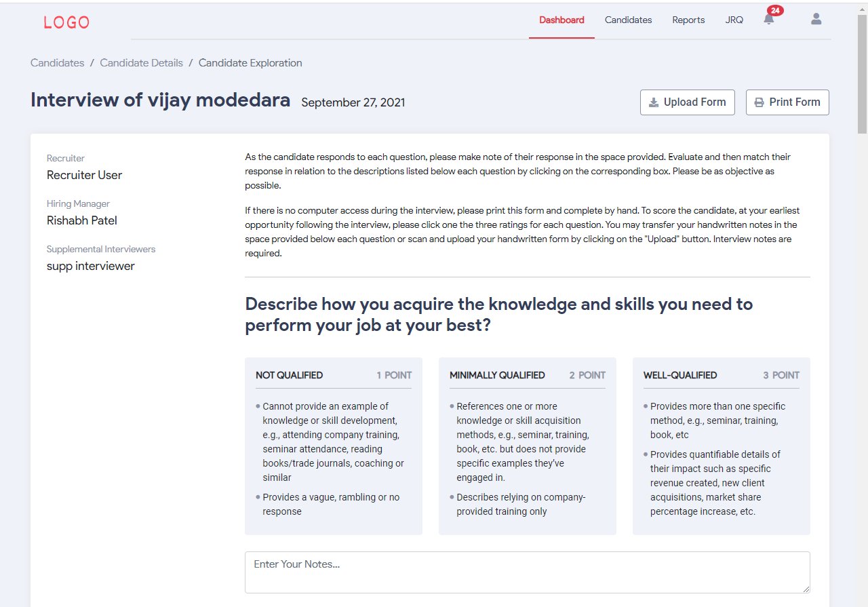Image resolution: width=868 pixels, height=607 pixels.
Task: Go to Candidates breadcrumb link
Action: pos(58,63)
